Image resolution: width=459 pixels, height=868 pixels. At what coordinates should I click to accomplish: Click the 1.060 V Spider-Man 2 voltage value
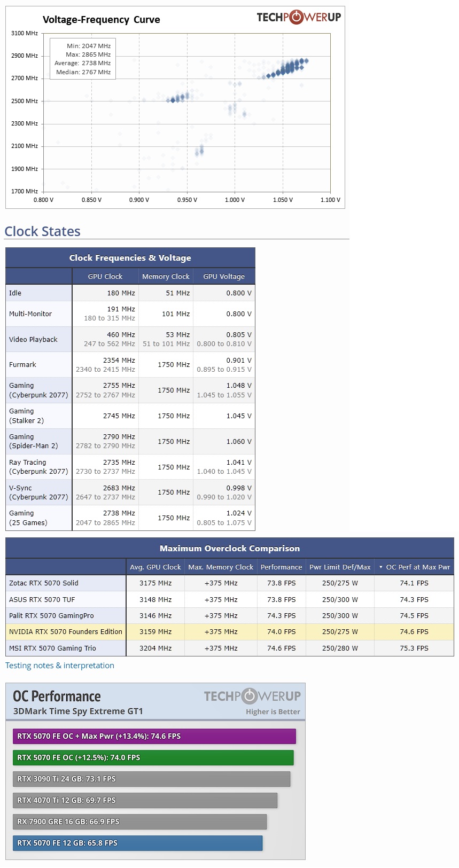pos(239,441)
